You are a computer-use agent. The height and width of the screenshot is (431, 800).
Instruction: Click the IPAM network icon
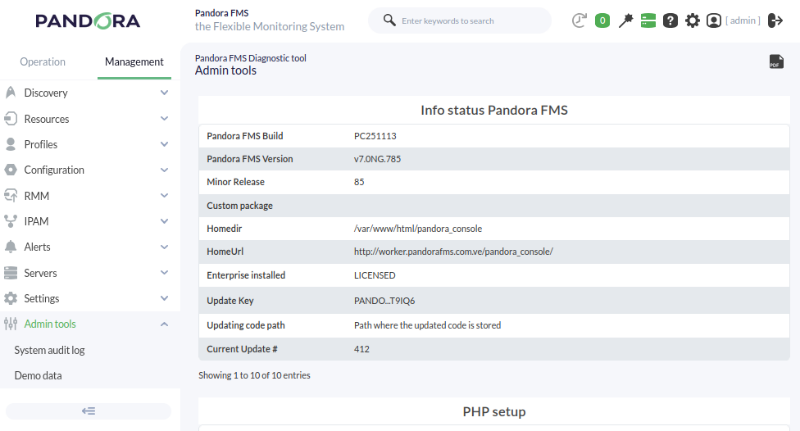[10, 221]
